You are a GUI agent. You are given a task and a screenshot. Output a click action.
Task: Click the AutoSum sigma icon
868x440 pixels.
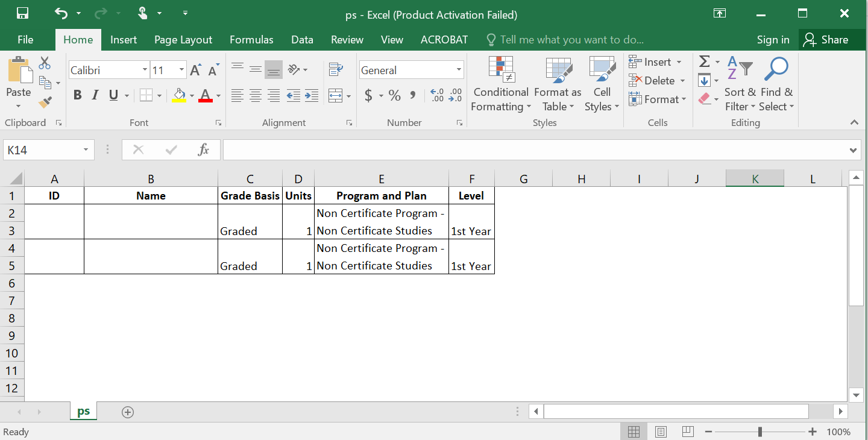click(x=704, y=62)
